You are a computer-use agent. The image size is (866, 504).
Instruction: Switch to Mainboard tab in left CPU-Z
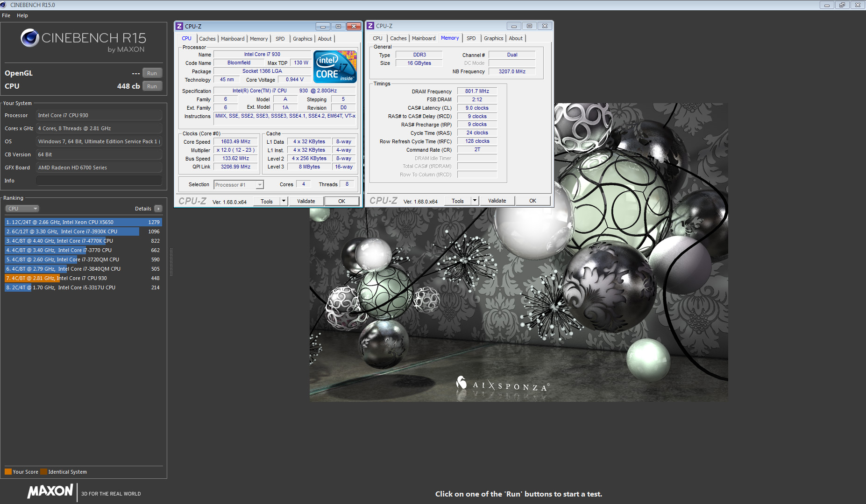click(x=233, y=39)
